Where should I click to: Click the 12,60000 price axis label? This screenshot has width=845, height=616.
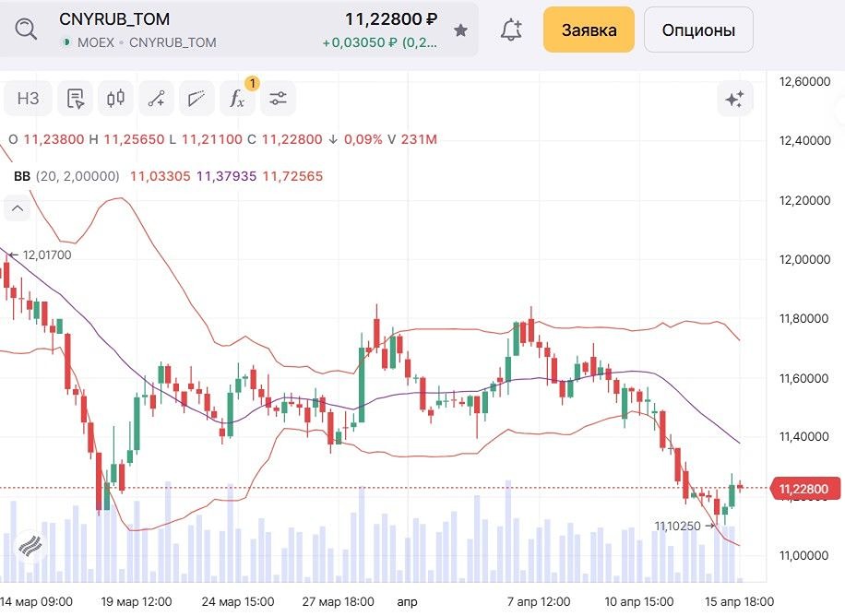[804, 82]
